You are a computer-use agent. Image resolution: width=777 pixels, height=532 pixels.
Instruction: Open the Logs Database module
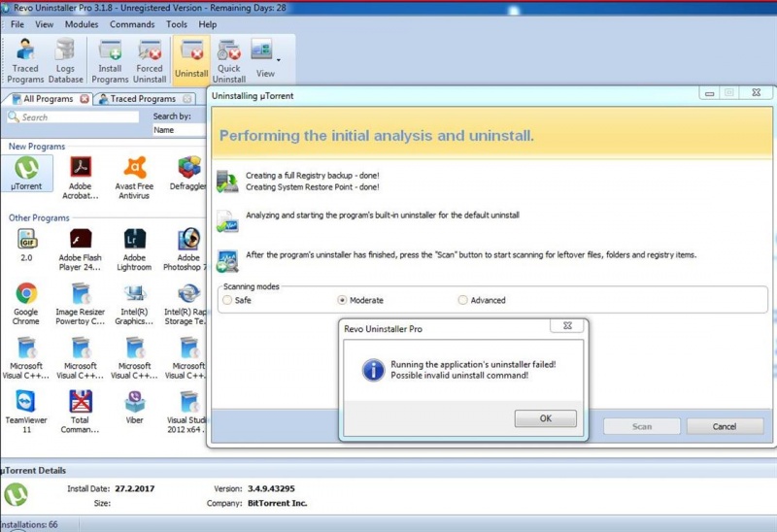click(x=65, y=61)
